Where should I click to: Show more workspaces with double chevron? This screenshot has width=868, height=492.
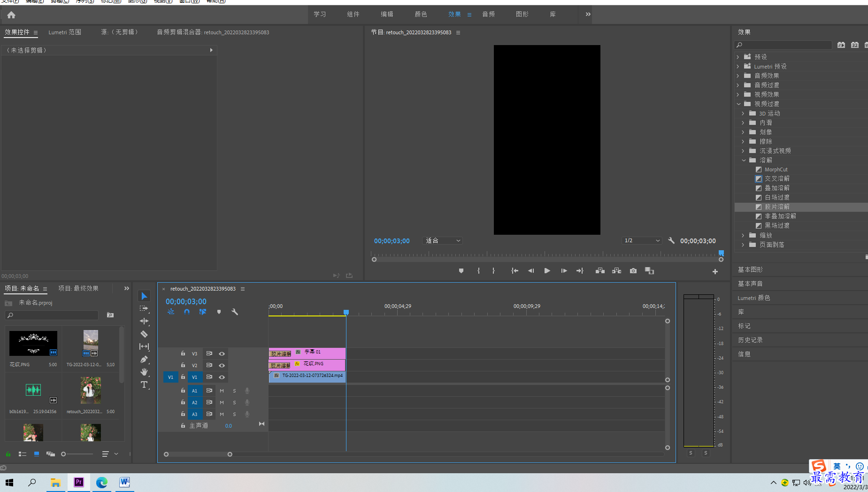tap(588, 14)
